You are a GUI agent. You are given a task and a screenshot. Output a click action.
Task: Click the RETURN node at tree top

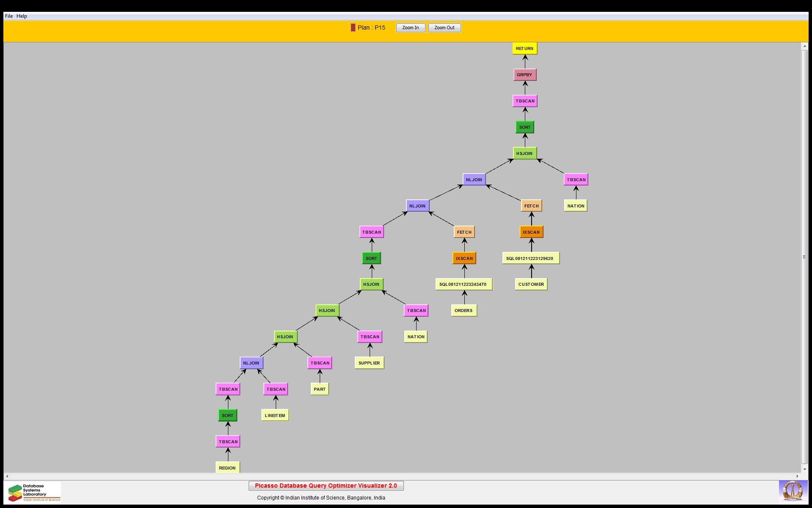tap(524, 48)
